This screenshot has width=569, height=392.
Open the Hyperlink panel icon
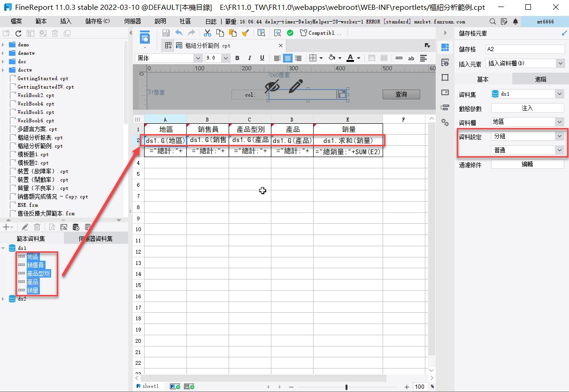point(445,122)
